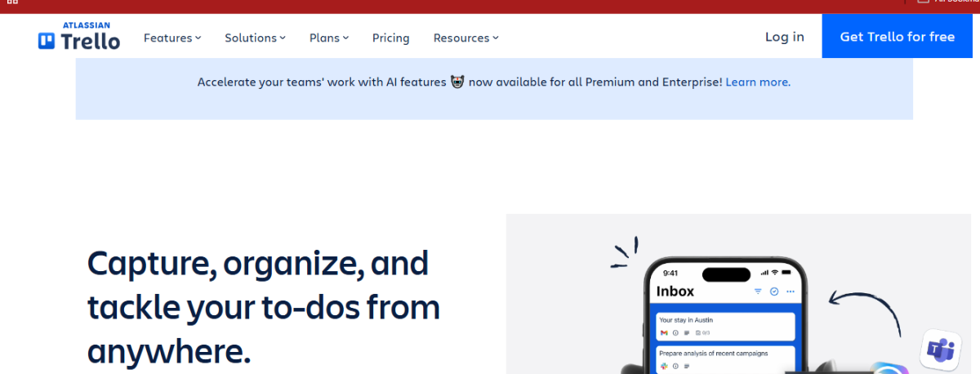Image resolution: width=980 pixels, height=374 pixels.
Task: Open the Plans dropdown menu
Action: [x=329, y=38]
